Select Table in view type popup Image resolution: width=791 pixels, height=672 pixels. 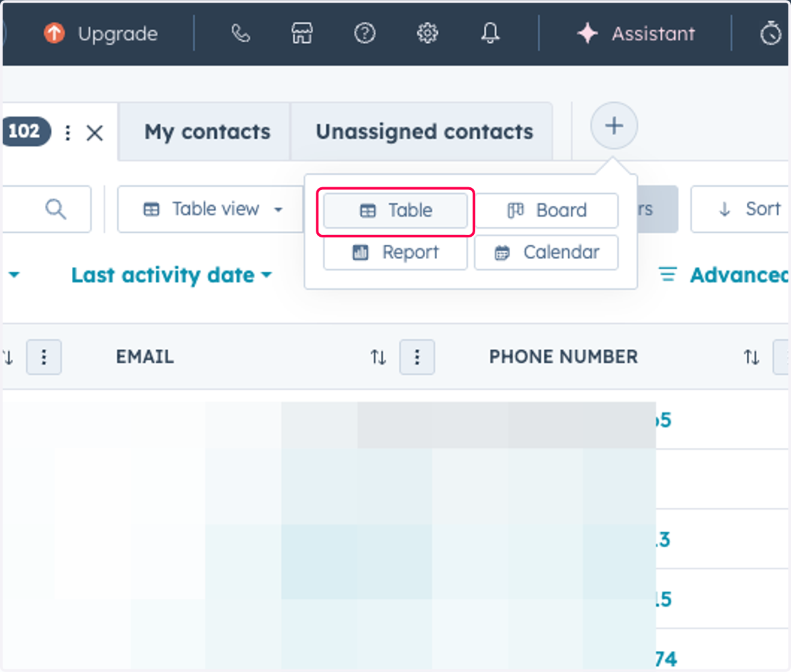395,210
